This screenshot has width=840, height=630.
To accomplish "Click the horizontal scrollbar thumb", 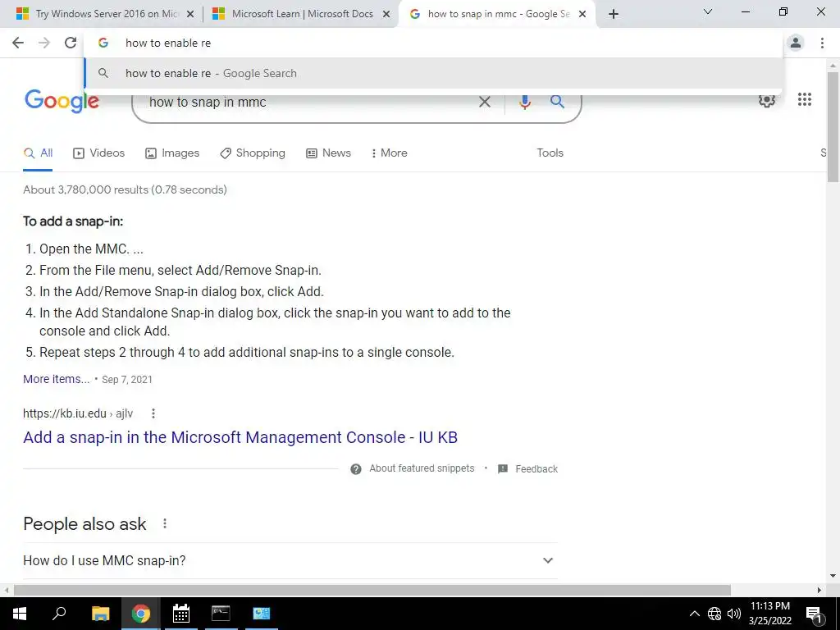I will (372, 591).
